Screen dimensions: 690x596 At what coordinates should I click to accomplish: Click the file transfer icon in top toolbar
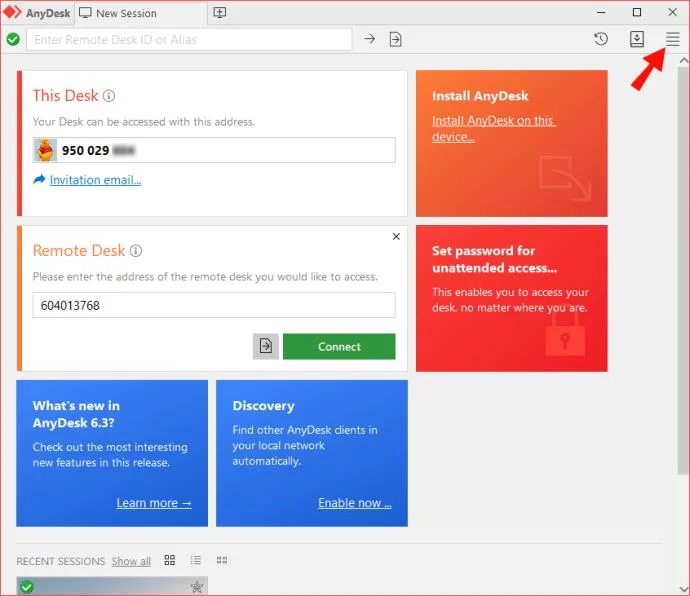(x=395, y=39)
